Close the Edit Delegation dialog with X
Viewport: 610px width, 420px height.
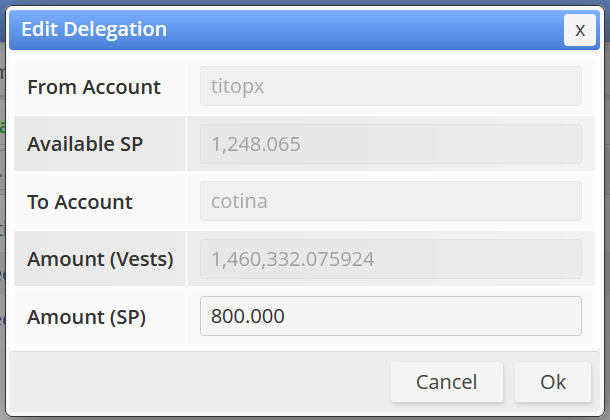(580, 30)
